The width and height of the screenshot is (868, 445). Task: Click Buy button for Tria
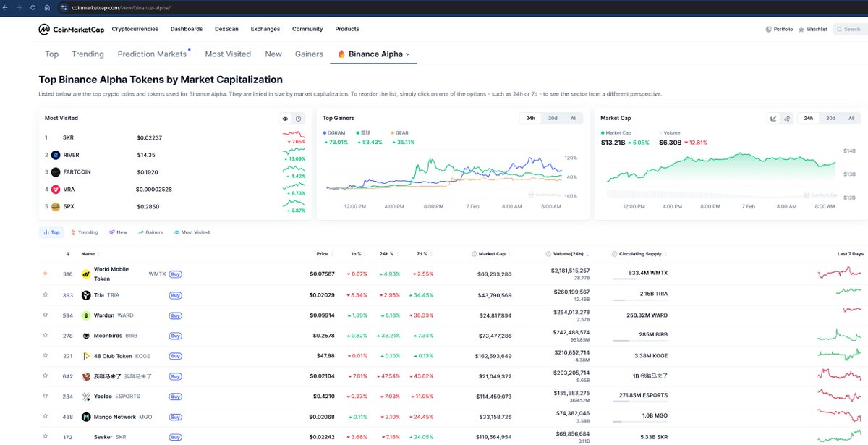pyautogui.click(x=175, y=295)
